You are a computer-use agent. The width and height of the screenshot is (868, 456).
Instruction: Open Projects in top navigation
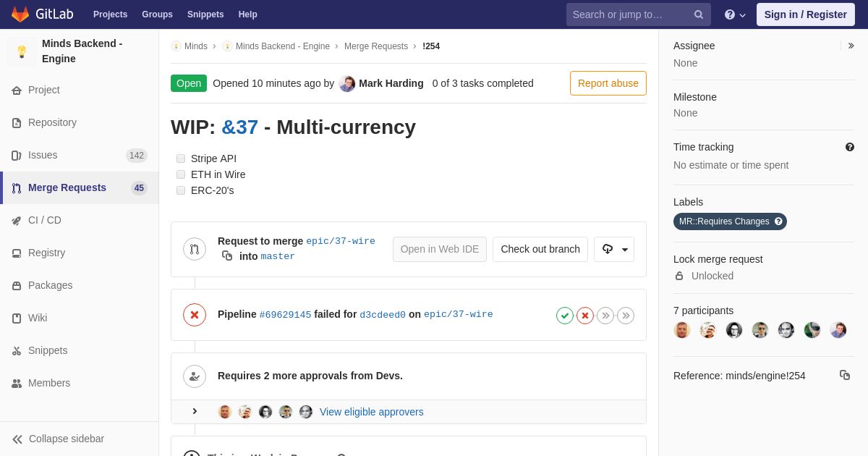[x=110, y=14]
